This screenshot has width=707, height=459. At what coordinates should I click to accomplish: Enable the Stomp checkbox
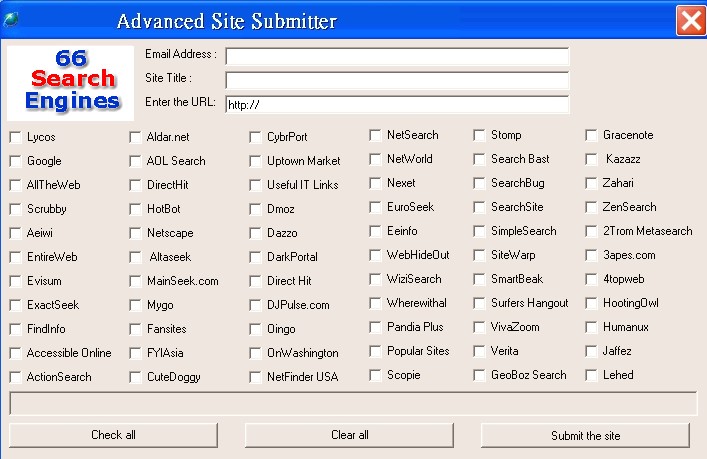pos(479,135)
